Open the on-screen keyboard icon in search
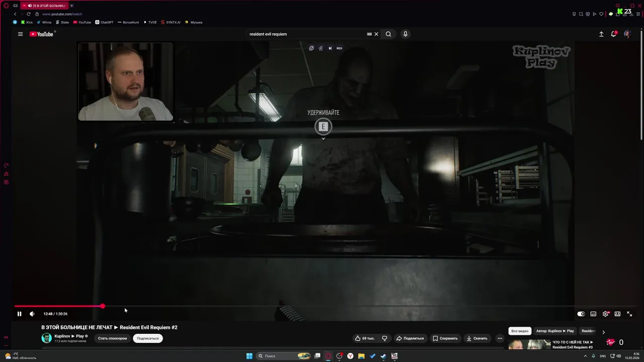Image resolution: width=644 pixels, height=362 pixels. tap(369, 34)
